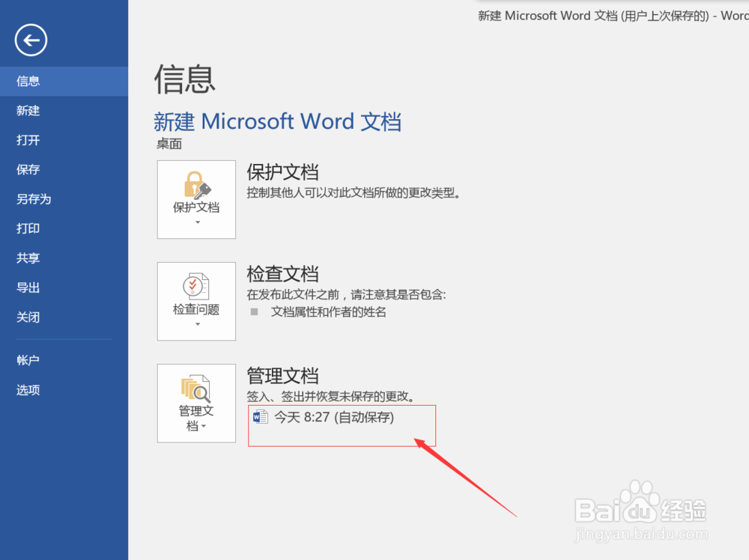Click the 保护文档 section heading
Viewport: 749px width, 560px height.
pyautogui.click(x=282, y=172)
